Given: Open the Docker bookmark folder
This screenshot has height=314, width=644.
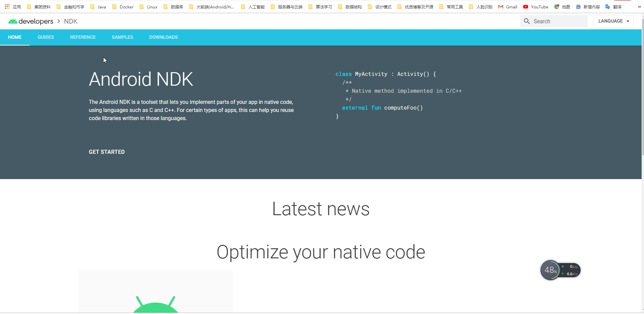Looking at the screenshot, I should tap(123, 7).
